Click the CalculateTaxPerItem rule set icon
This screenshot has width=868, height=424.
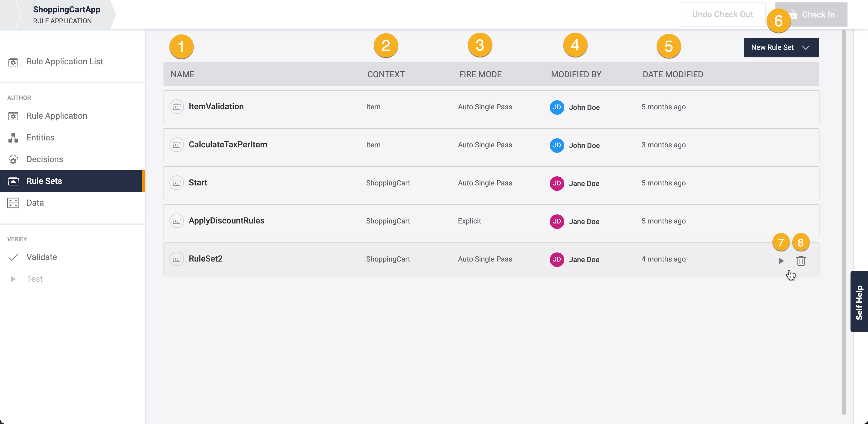(176, 145)
